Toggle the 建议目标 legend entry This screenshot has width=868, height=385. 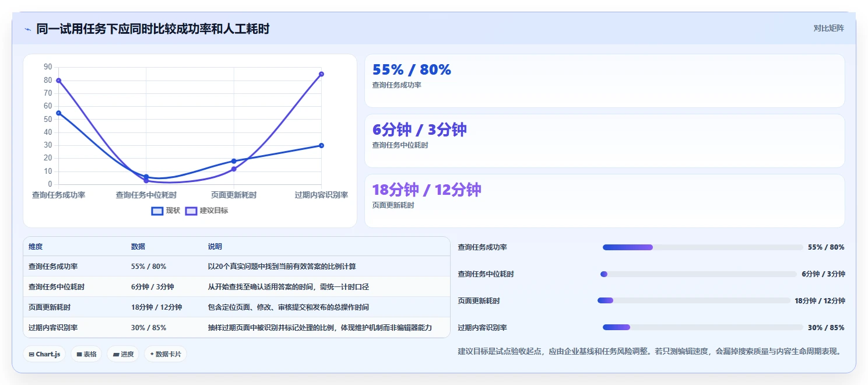207,211
